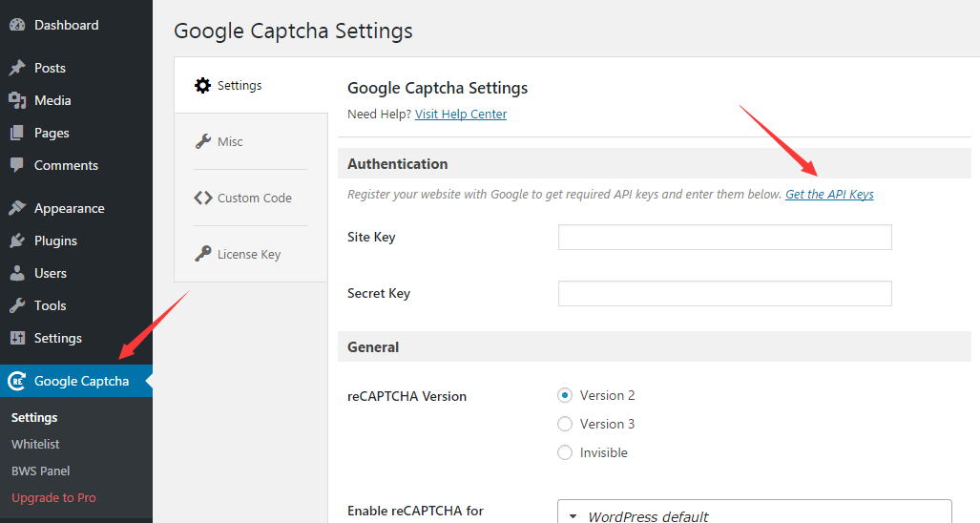Click the Media library icon

point(17,100)
